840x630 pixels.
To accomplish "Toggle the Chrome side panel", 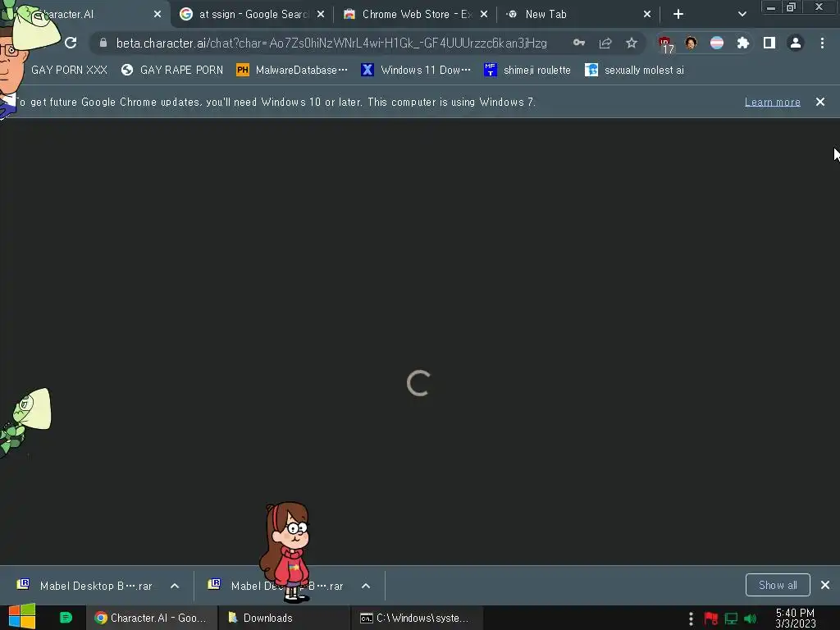I will [x=769, y=43].
